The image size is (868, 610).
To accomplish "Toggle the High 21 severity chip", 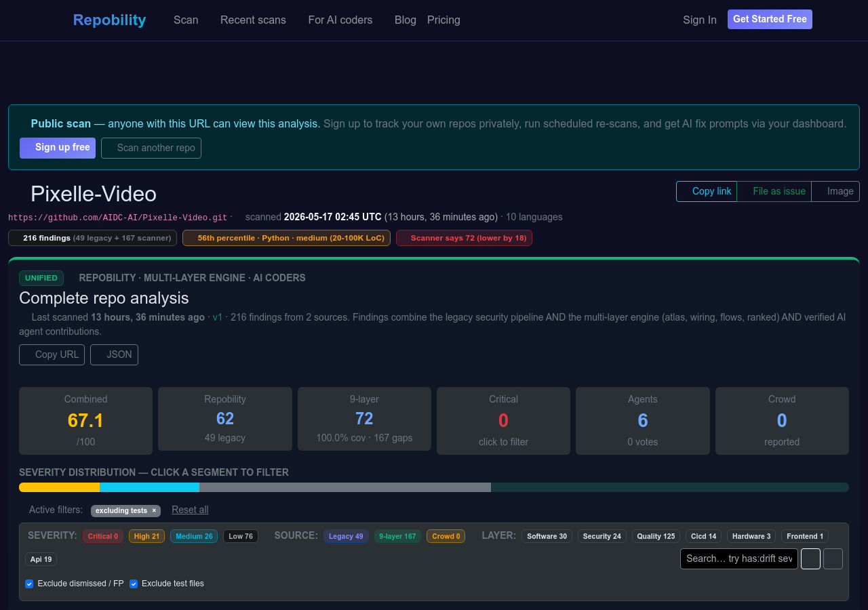I will (147, 536).
